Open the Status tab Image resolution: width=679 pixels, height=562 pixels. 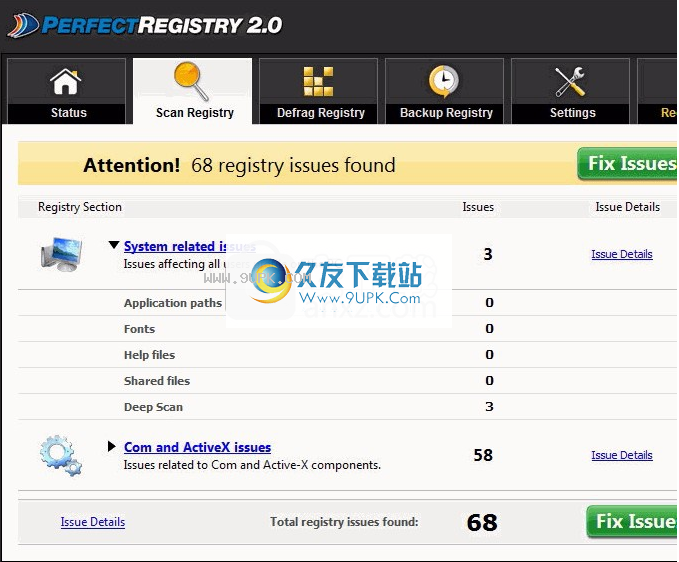[x=66, y=91]
